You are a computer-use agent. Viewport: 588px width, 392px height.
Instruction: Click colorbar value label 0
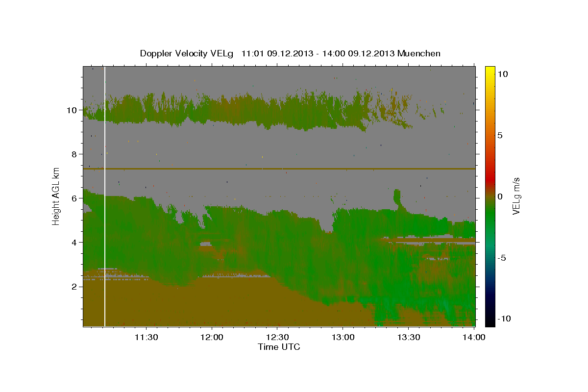tap(500, 196)
